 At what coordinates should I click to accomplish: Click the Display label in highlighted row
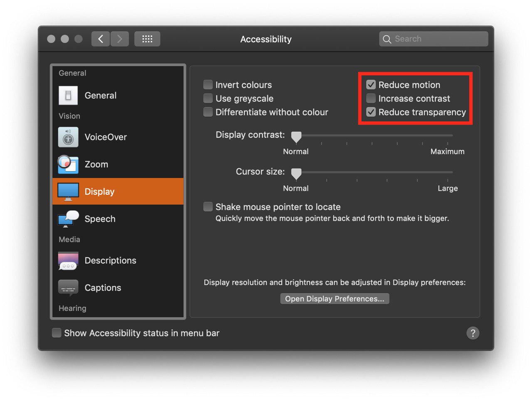pos(100,192)
